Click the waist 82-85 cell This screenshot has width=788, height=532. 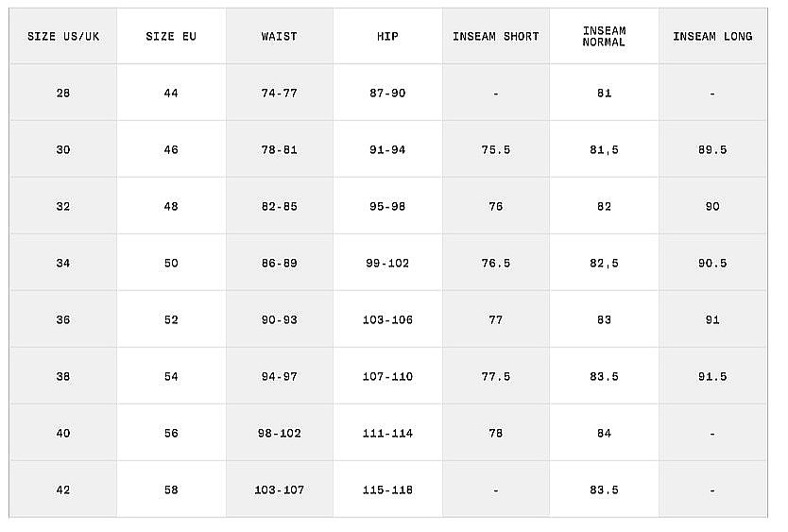[x=279, y=207]
